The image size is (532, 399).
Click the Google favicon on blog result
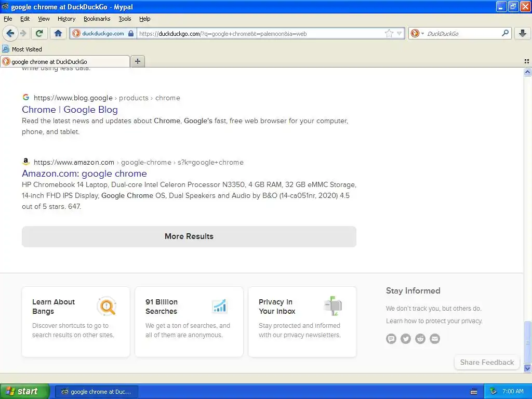point(26,97)
